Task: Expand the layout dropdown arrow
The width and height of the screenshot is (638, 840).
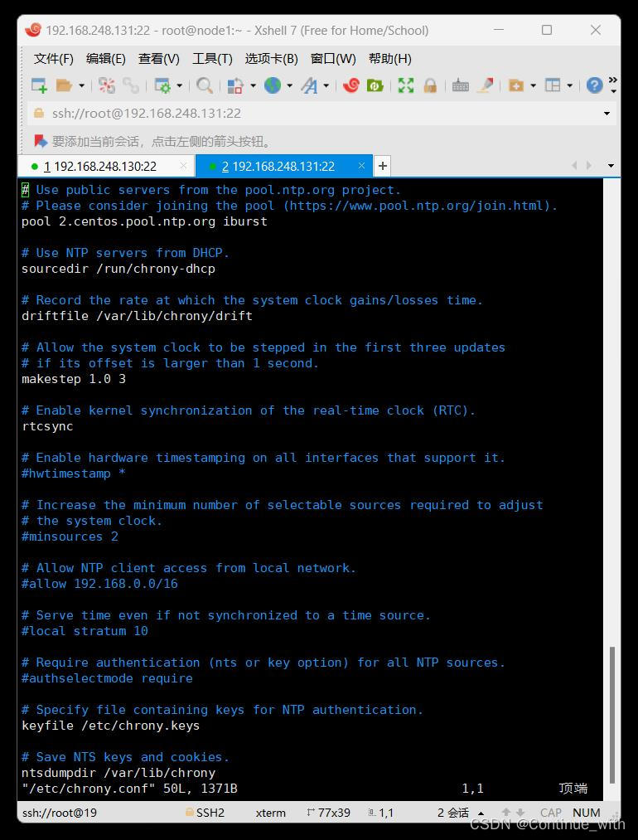Action: click(x=569, y=85)
